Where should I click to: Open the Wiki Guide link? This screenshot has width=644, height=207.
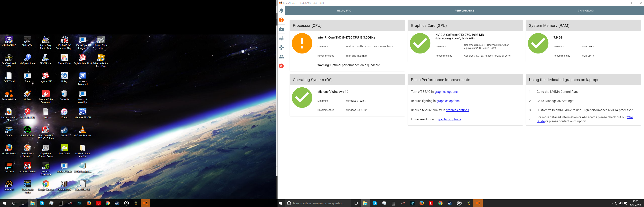point(630,117)
